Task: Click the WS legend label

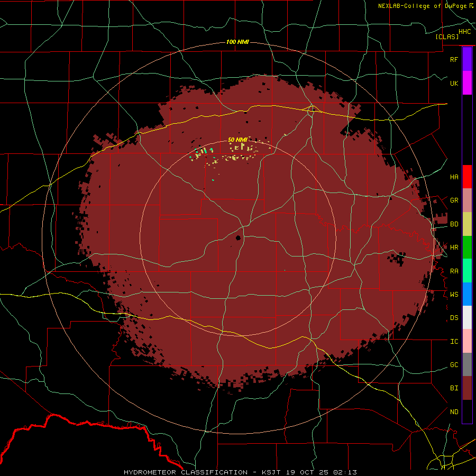Action: coord(454,295)
